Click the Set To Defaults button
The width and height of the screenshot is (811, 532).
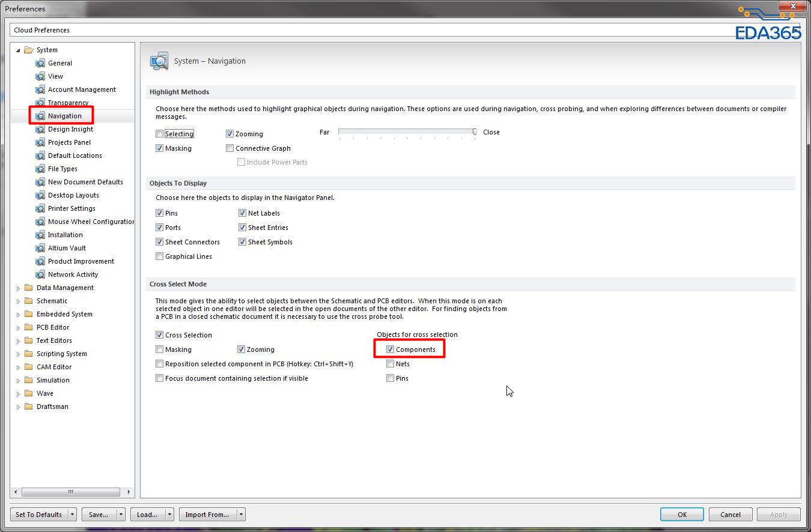pos(39,515)
